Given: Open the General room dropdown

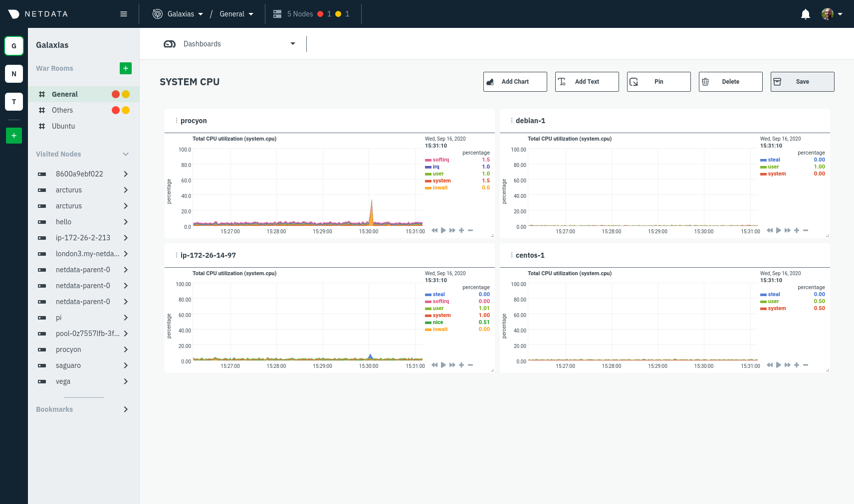Looking at the screenshot, I should coord(236,14).
